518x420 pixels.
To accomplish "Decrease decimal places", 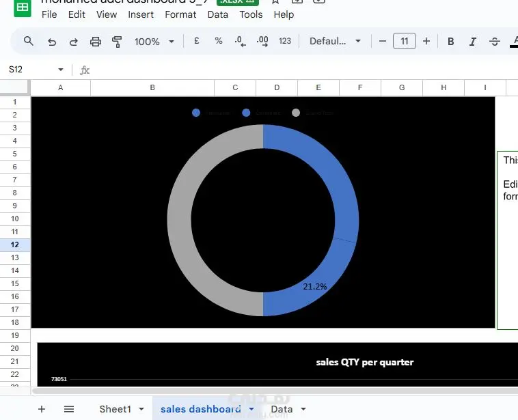I will 240,41.
